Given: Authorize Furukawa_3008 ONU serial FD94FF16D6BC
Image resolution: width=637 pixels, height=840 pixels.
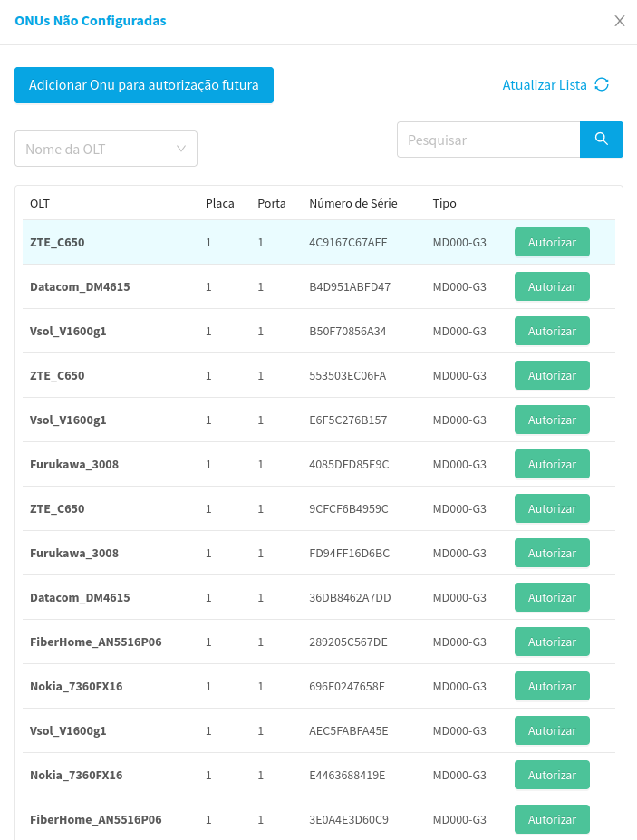Looking at the screenshot, I should point(552,554).
